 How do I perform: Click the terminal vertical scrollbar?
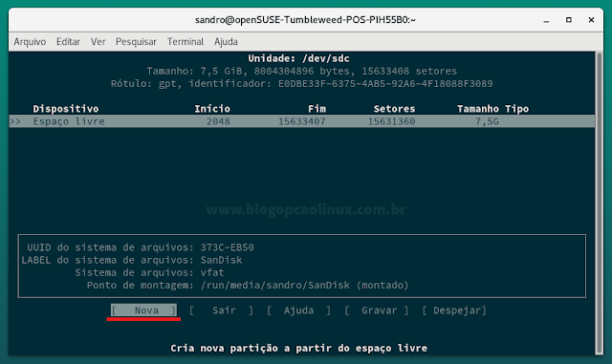[x=600, y=203]
